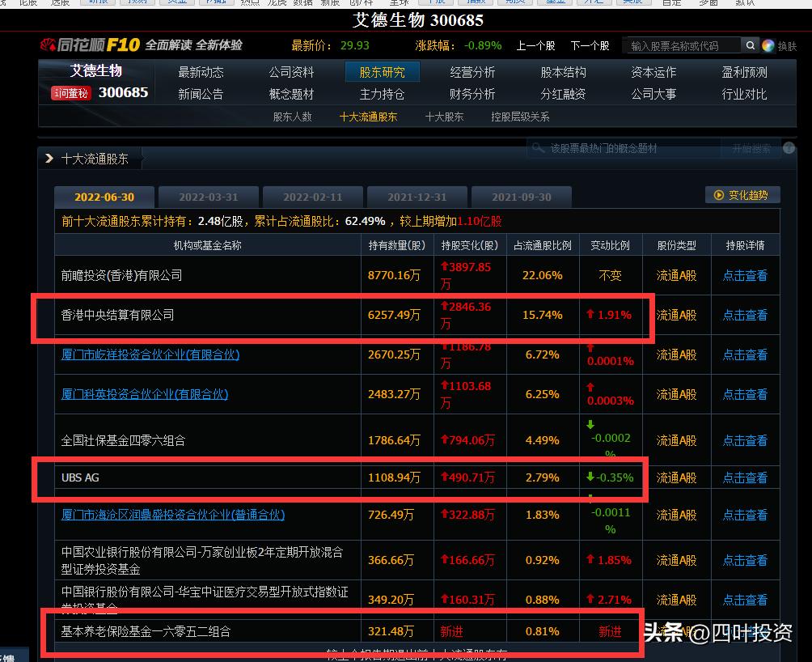The image size is (812, 662).
Task: Click 点击查看 for 香港中央结算有限公司
Action: [745, 315]
